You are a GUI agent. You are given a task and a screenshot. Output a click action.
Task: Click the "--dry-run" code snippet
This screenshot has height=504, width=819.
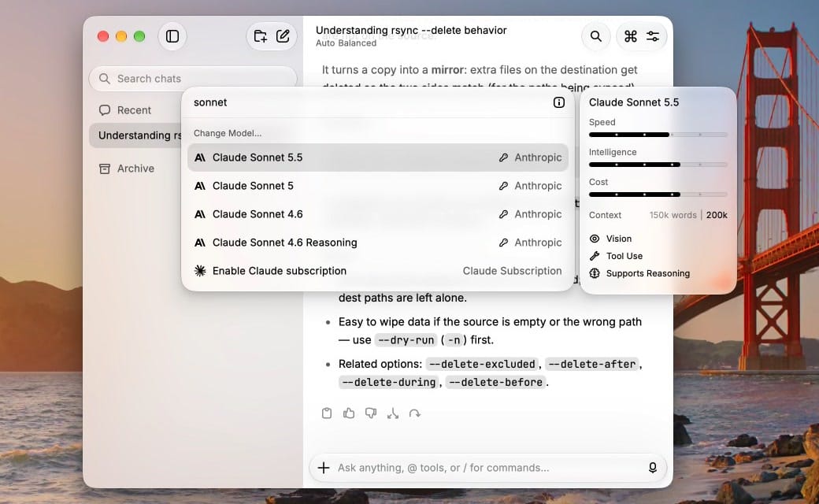point(406,340)
